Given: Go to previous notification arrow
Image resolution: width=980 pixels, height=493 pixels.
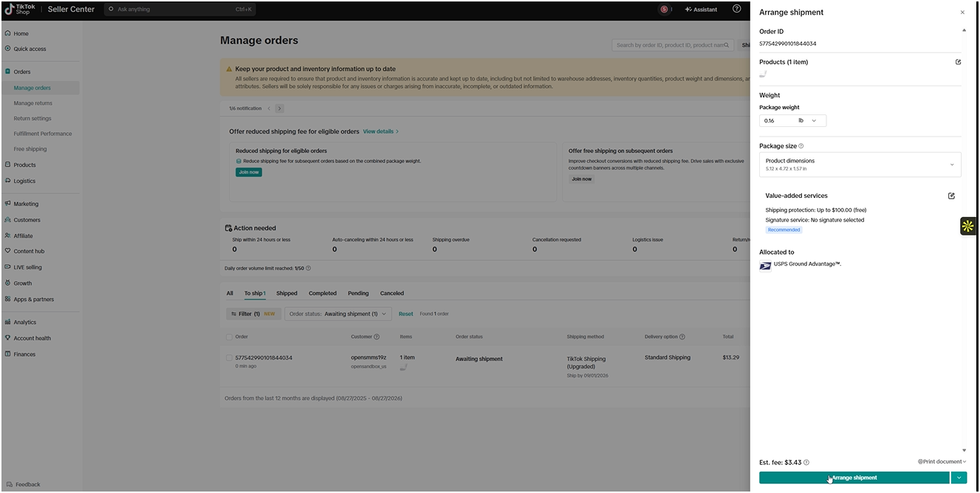Looking at the screenshot, I should [x=269, y=108].
